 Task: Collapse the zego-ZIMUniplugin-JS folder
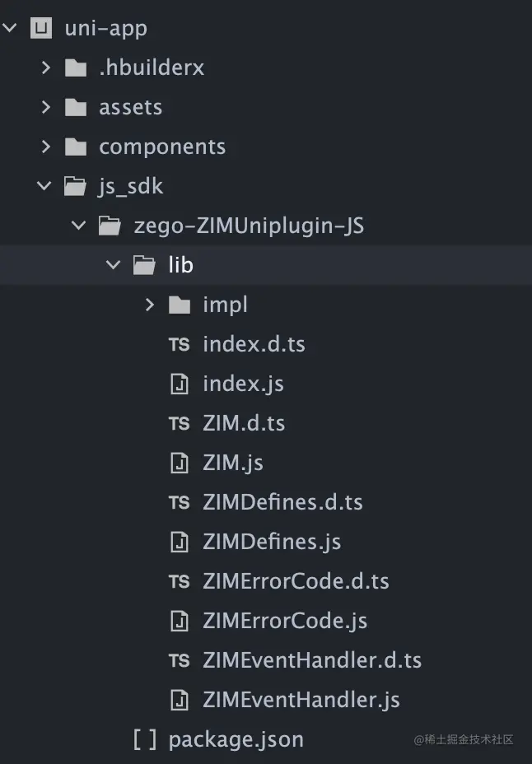[79, 226]
